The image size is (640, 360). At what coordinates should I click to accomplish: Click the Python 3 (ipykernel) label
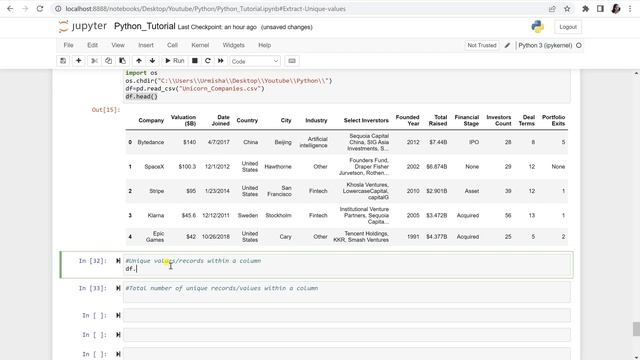(x=545, y=45)
